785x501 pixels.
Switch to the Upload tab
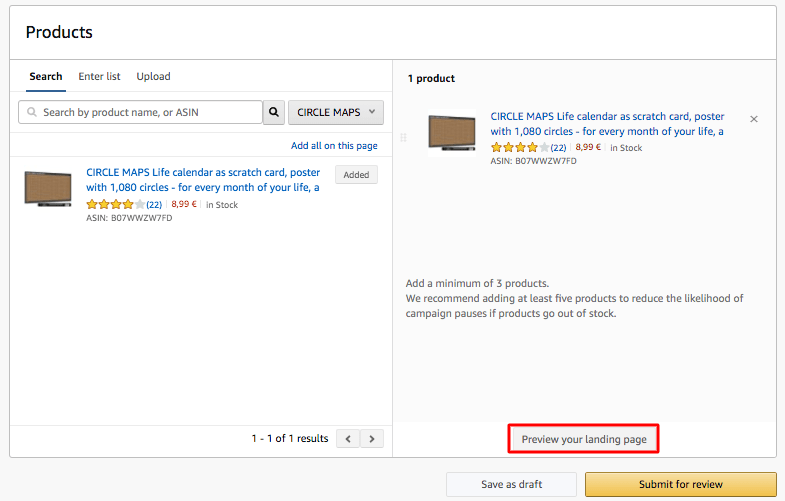[x=153, y=77]
